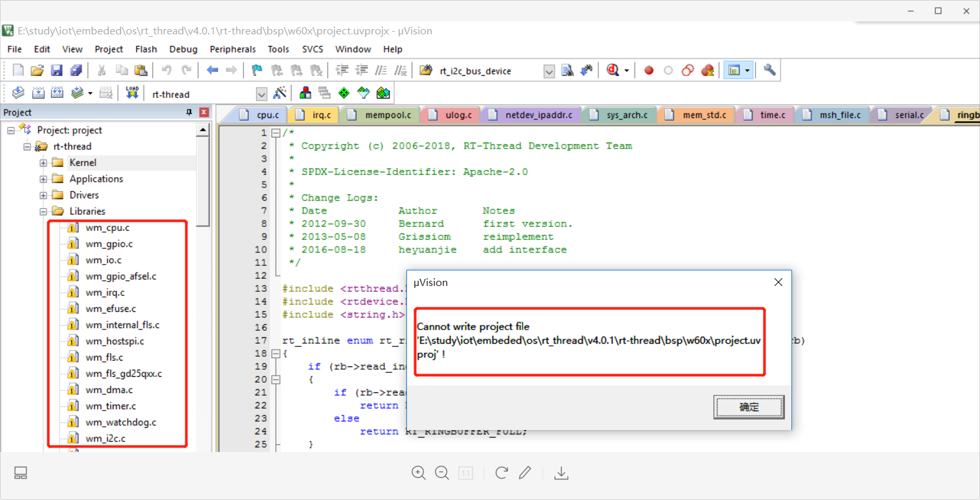Image resolution: width=980 pixels, height=500 pixels.
Task: Kill all breakpoints icon
Action: [707, 71]
